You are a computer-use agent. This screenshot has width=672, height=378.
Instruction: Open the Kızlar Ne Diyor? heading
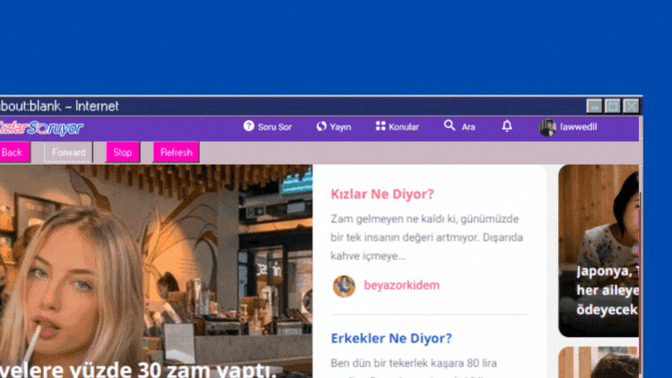[382, 194]
